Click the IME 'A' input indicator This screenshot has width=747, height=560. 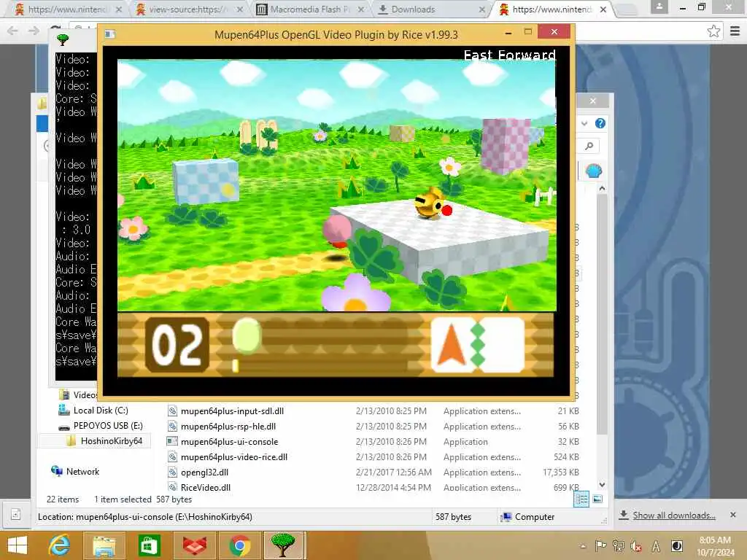tap(656, 545)
